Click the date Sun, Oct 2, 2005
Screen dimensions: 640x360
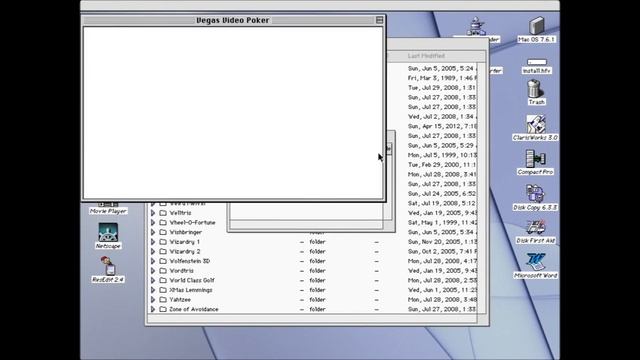(x=442, y=251)
